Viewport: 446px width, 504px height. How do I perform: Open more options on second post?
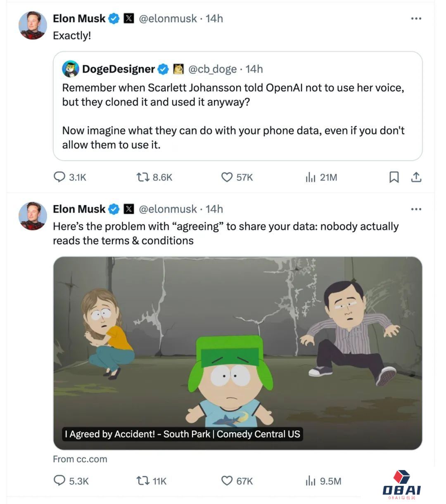pos(416,209)
